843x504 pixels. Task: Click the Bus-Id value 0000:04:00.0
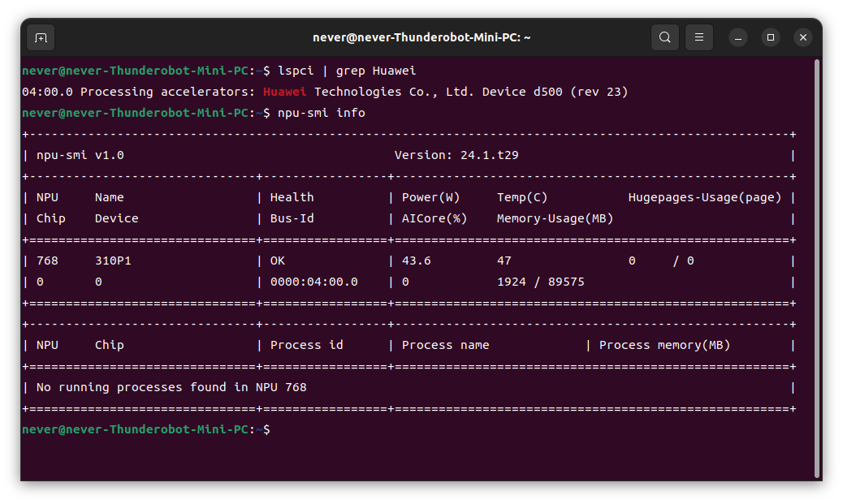pos(314,282)
